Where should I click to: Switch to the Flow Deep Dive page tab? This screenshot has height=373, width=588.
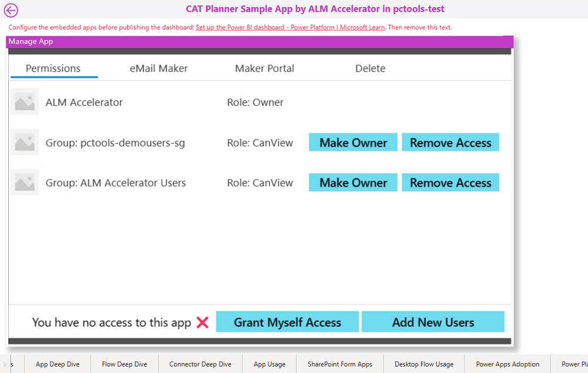coord(125,364)
